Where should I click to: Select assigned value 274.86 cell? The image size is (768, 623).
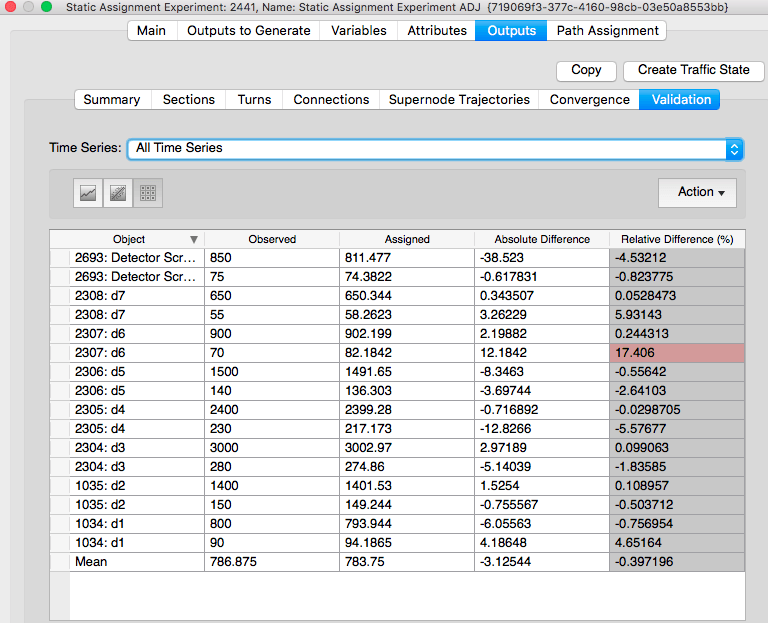pos(407,467)
